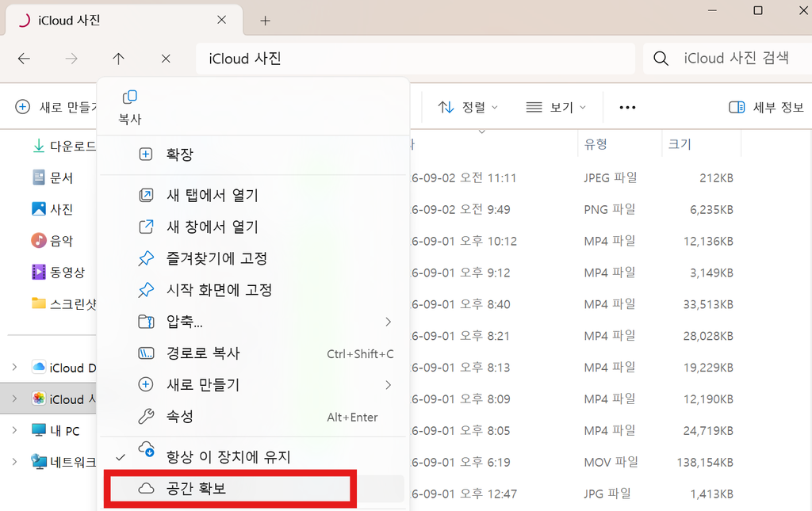Click the iCloud 사진 address bar
This screenshot has height=511, width=812.
point(416,59)
